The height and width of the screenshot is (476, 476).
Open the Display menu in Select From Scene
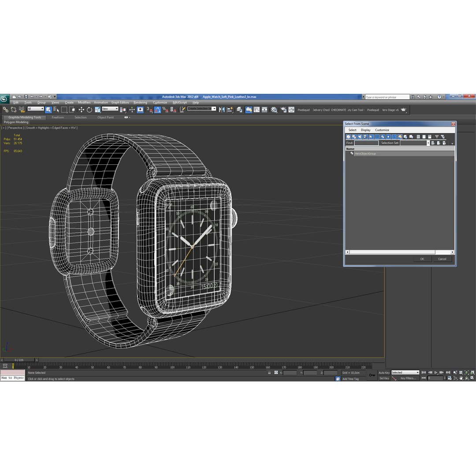click(x=365, y=130)
